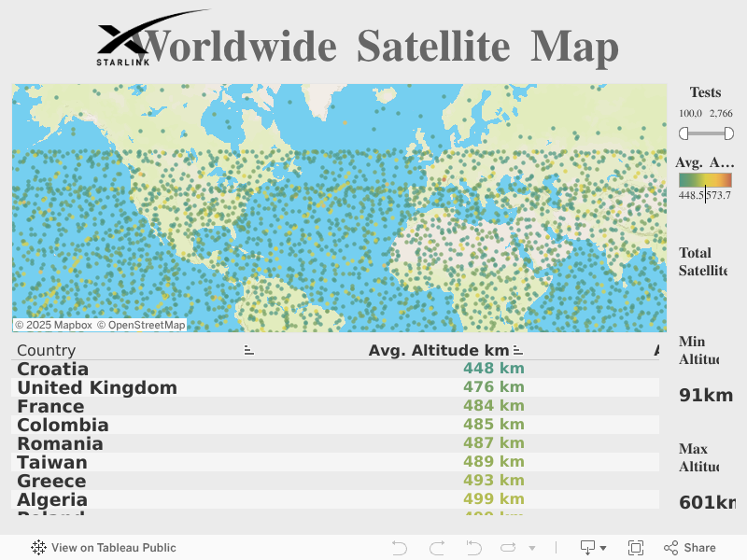Open the Download dropdown in the toolbar
Viewport: 747px width, 560px height.
593,548
